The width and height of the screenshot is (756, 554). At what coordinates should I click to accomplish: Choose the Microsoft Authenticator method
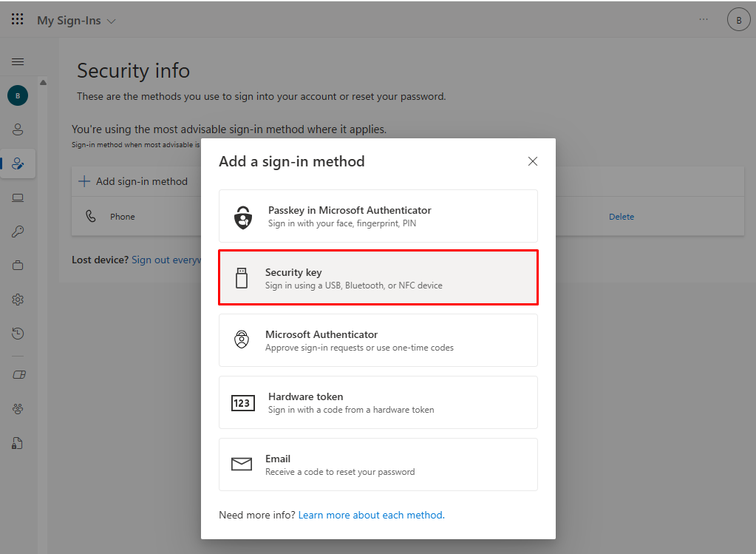tap(378, 340)
